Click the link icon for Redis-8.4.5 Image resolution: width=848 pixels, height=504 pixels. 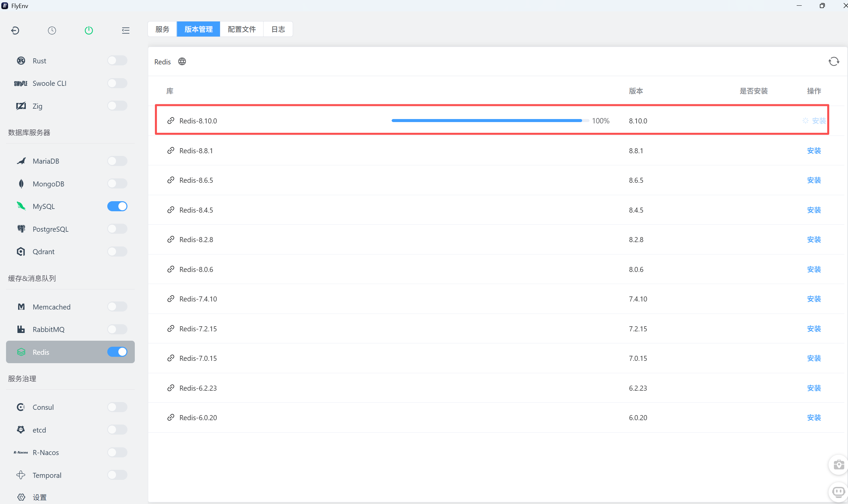pyautogui.click(x=171, y=210)
